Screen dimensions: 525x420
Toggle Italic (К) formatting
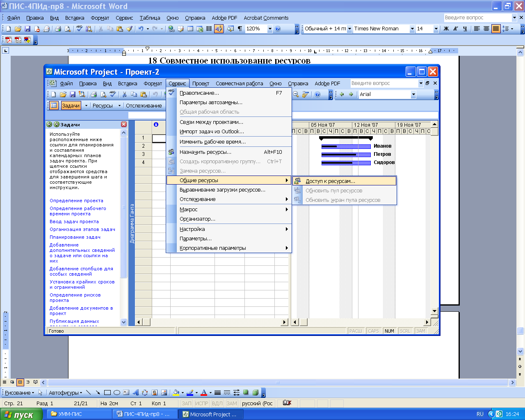coord(455,29)
